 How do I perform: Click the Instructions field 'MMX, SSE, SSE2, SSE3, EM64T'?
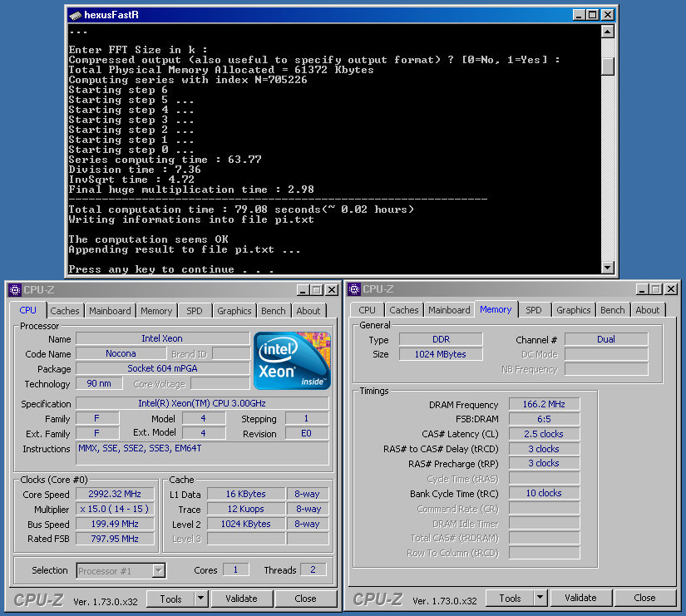coord(202,453)
